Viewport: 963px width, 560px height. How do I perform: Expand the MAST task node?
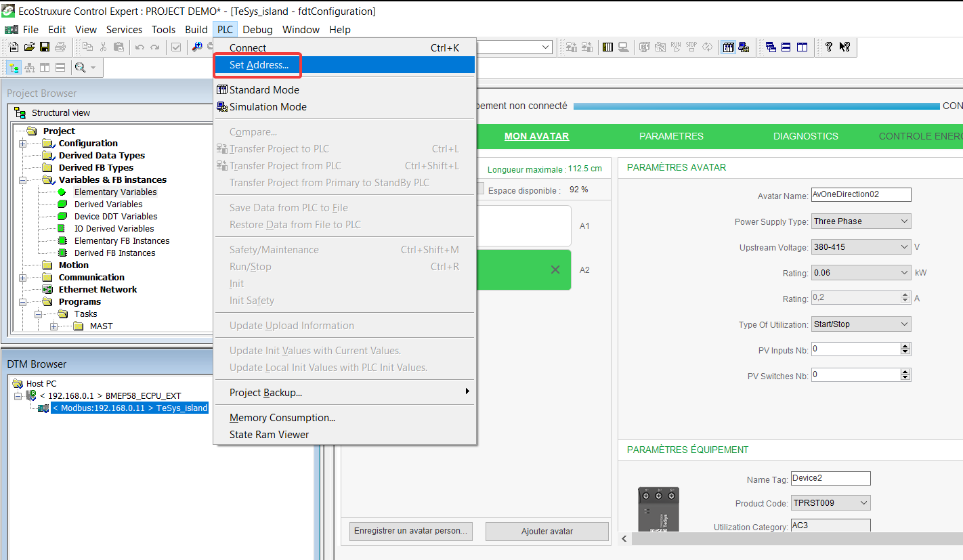(53, 326)
